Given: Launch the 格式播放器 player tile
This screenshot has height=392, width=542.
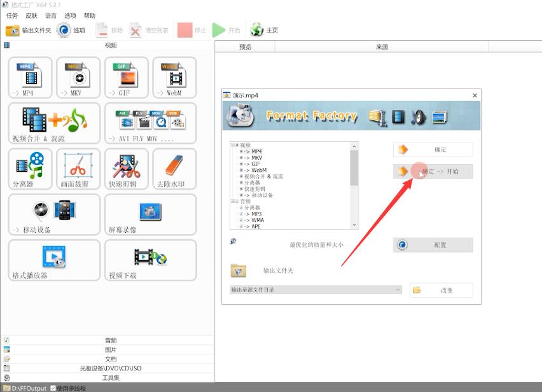Looking at the screenshot, I should point(54,260).
